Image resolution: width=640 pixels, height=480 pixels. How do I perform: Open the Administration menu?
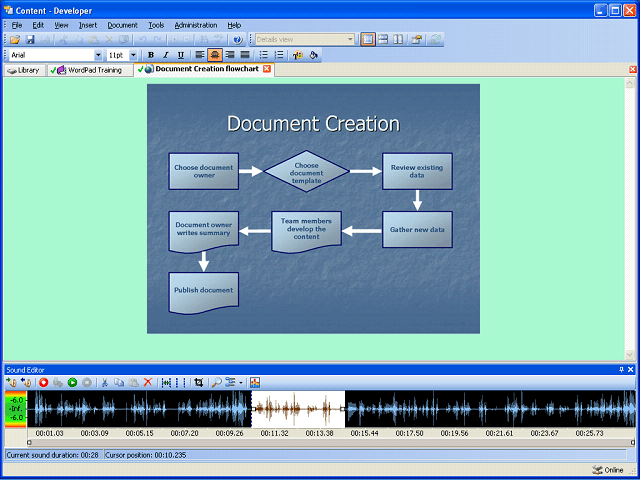196,25
